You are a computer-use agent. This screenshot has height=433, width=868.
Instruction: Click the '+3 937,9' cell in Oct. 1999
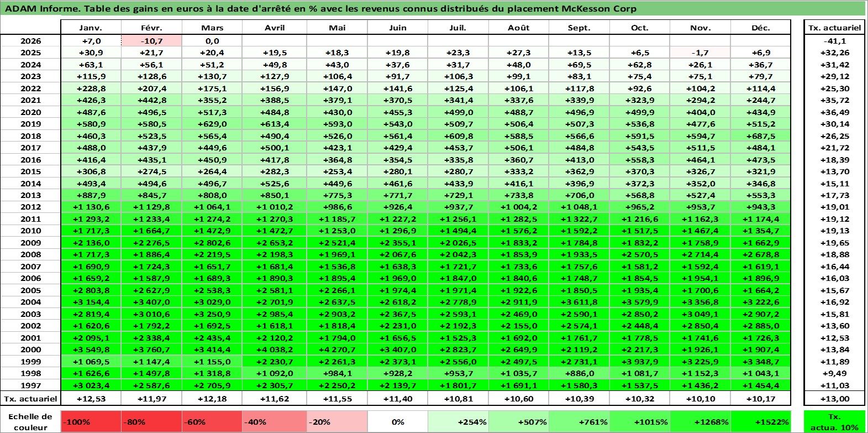640,362
